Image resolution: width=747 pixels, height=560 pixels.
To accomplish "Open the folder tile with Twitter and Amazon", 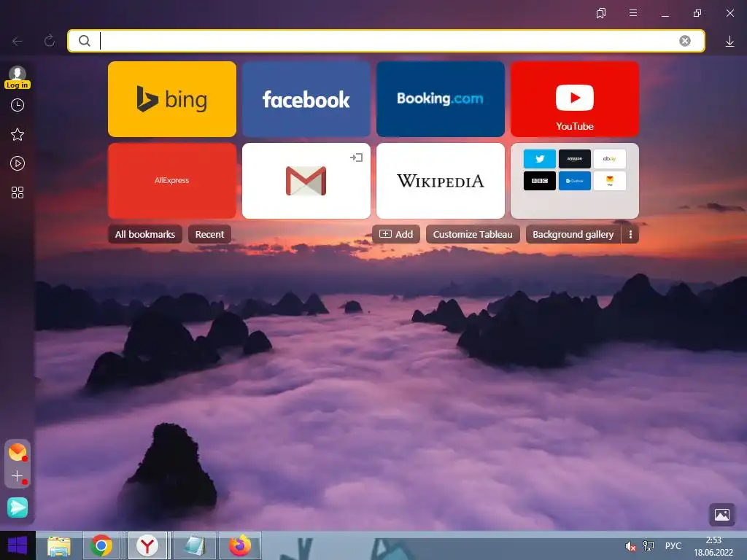I will (x=575, y=181).
